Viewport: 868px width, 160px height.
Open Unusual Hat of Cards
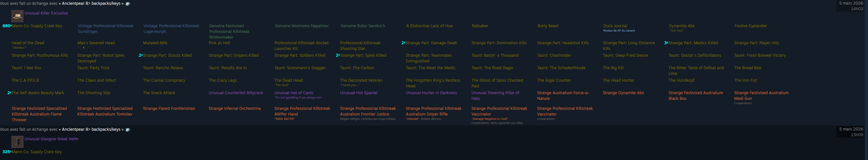click(294, 93)
